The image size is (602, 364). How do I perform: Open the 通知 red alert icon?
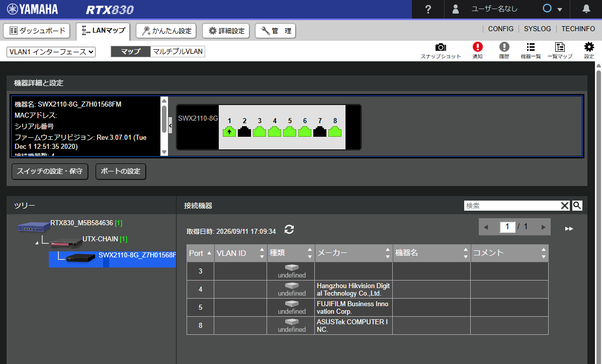point(477,51)
